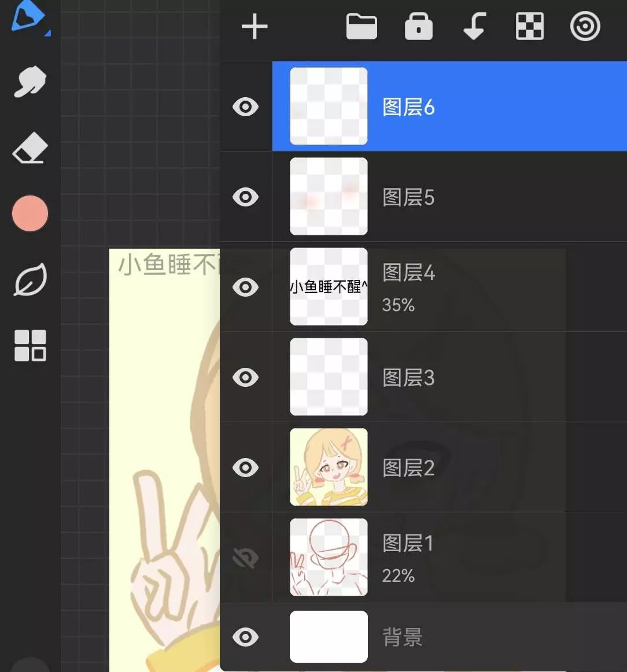Toggle alpha lock checkerboard icon
Viewport: 627px width, 672px height.
coord(529,27)
